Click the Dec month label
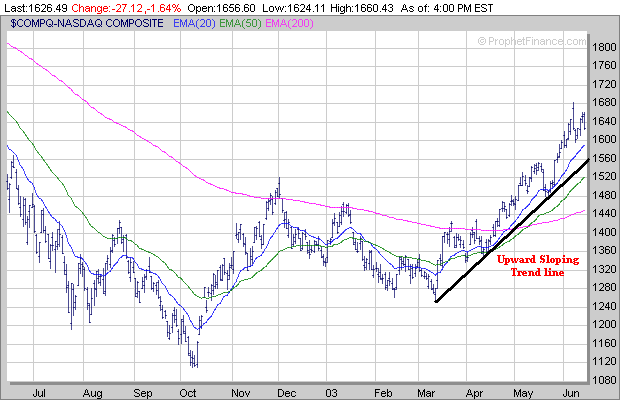The height and width of the screenshot is (400, 620). coord(287,393)
